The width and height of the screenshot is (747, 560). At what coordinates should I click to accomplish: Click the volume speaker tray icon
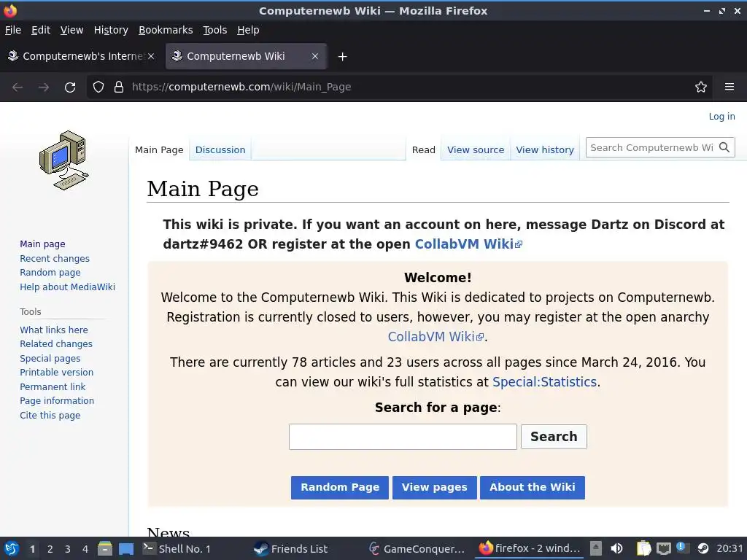click(616, 548)
